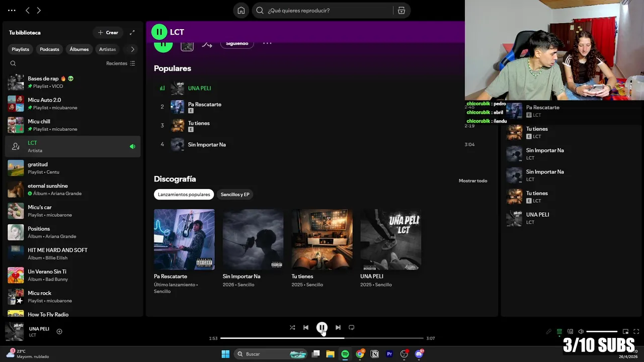
Task: Seek on the song progress bar
Action: (322, 338)
